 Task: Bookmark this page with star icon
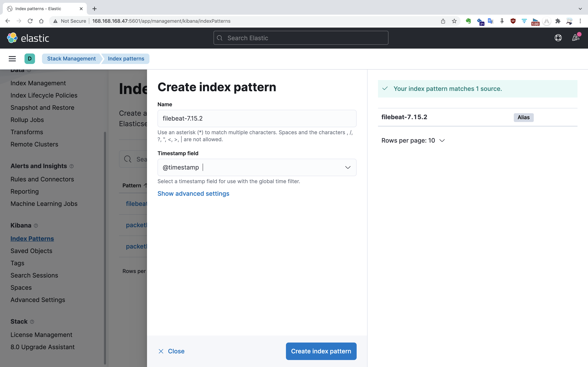(454, 21)
